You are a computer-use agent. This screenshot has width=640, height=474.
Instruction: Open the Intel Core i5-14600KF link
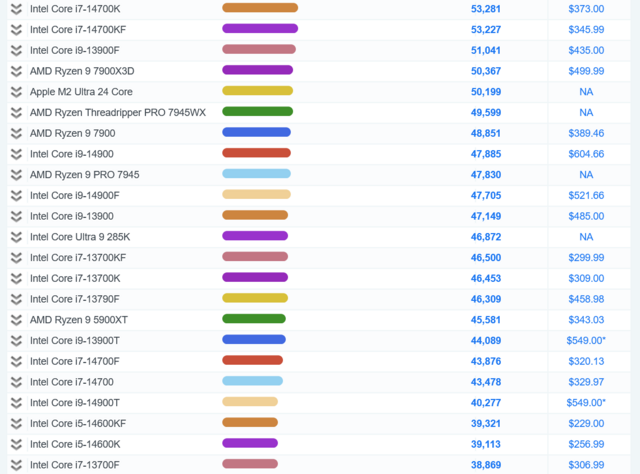pyautogui.click(x=78, y=424)
